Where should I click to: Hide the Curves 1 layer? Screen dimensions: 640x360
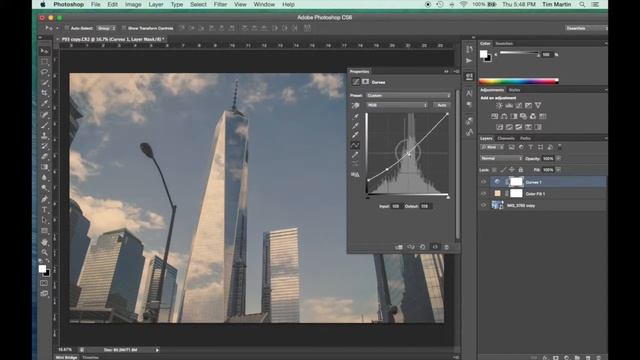(484, 182)
